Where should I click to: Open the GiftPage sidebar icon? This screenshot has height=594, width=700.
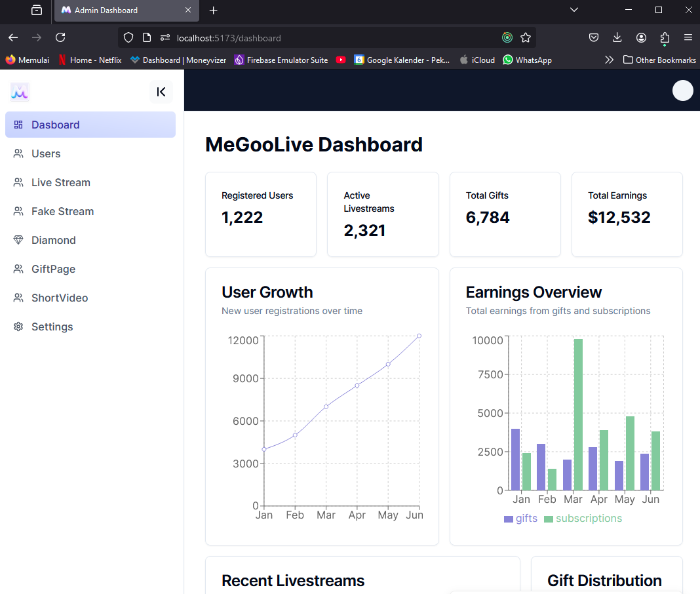18,269
